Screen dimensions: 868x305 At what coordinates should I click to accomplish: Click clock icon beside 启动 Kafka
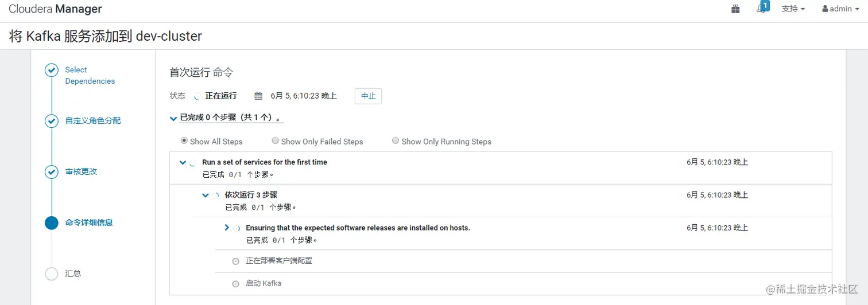pos(235,284)
